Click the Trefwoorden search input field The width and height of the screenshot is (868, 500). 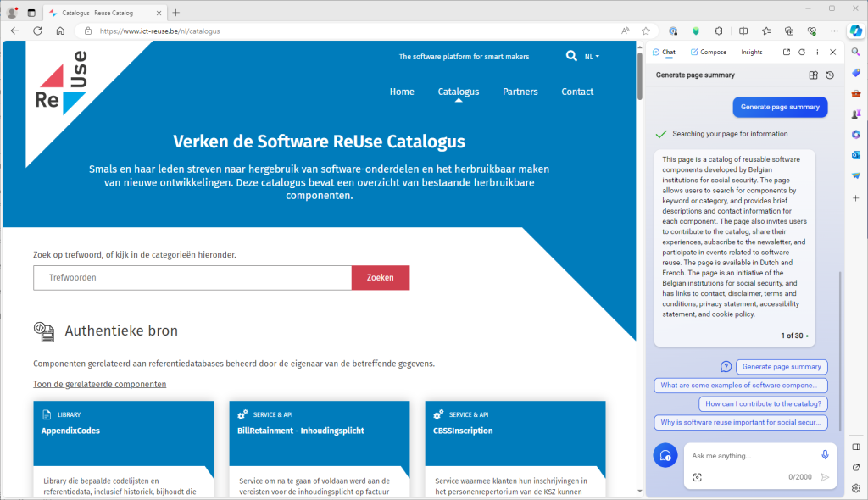[x=170, y=277]
